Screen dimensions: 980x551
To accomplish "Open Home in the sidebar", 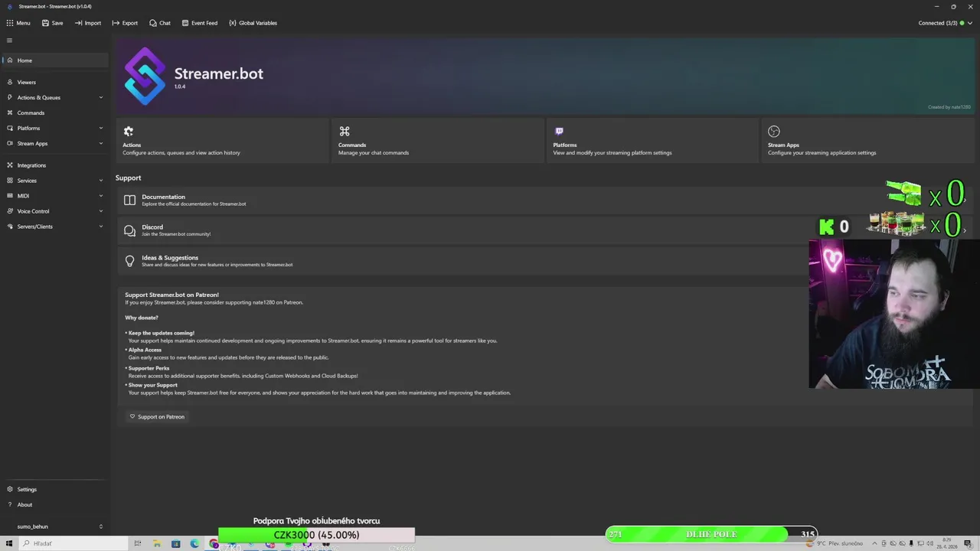I will (x=55, y=60).
